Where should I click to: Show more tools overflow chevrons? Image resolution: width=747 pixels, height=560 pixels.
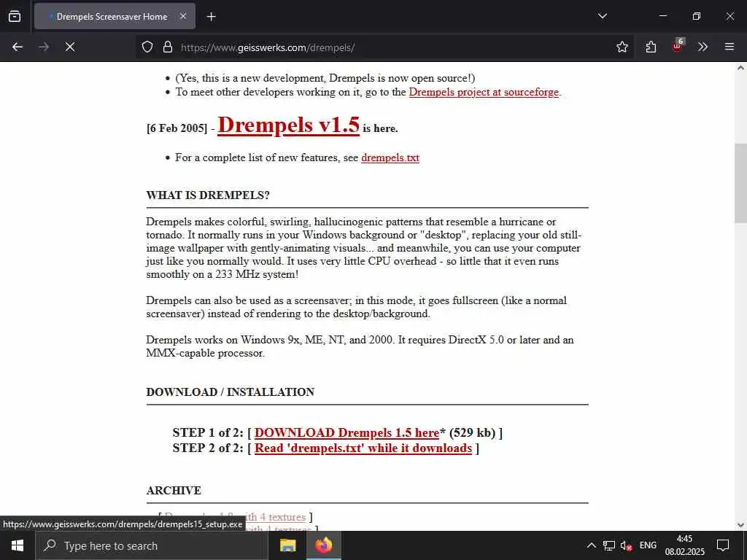(703, 47)
